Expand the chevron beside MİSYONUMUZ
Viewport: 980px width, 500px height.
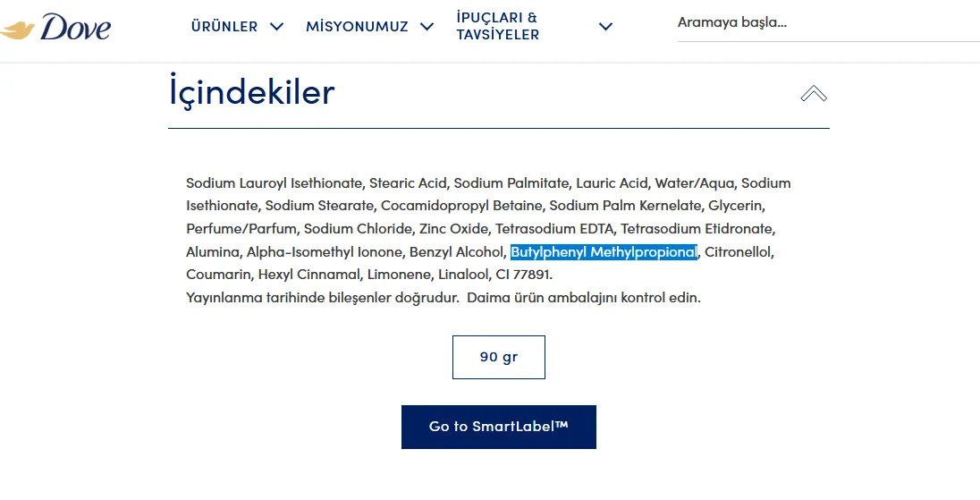point(427,27)
